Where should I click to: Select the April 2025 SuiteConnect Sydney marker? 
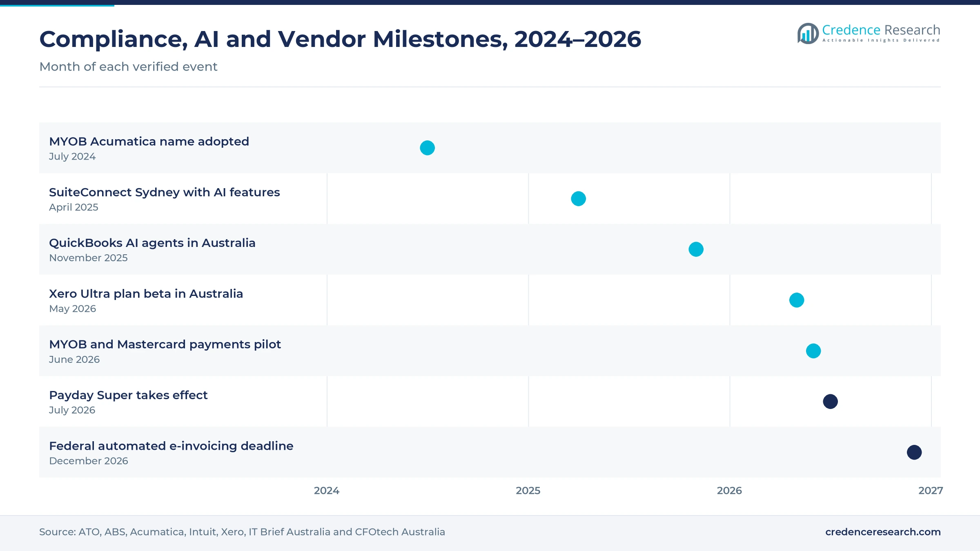578,199
